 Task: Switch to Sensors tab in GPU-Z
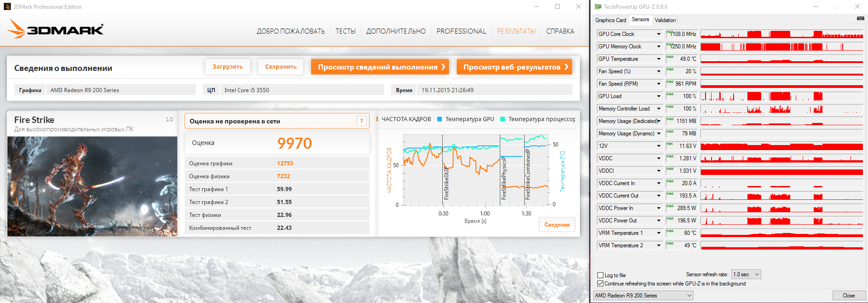point(640,19)
